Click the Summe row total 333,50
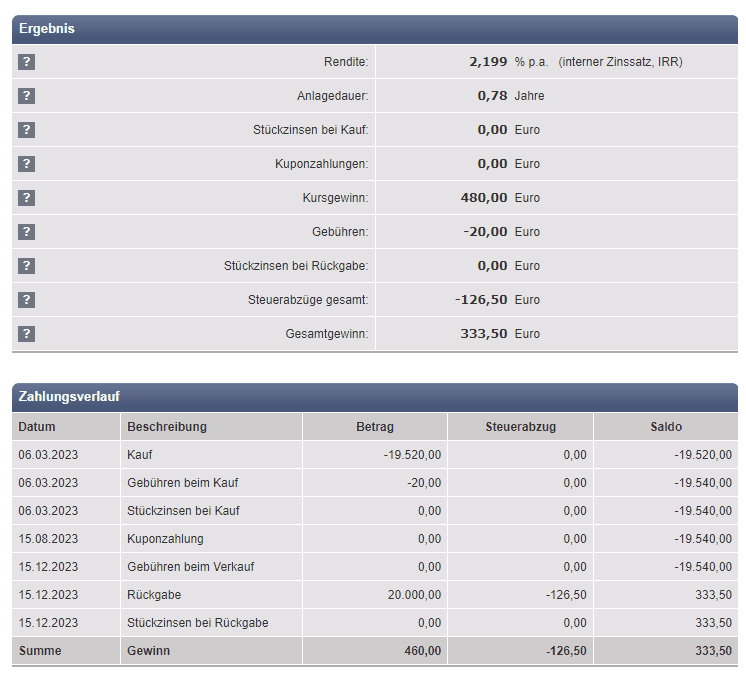 point(714,651)
